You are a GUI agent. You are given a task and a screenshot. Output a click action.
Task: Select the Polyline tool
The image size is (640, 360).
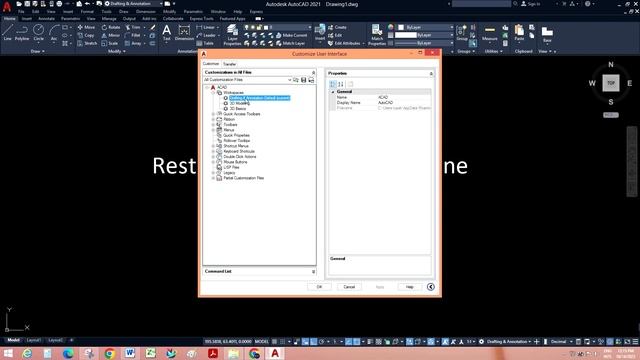coord(22,33)
